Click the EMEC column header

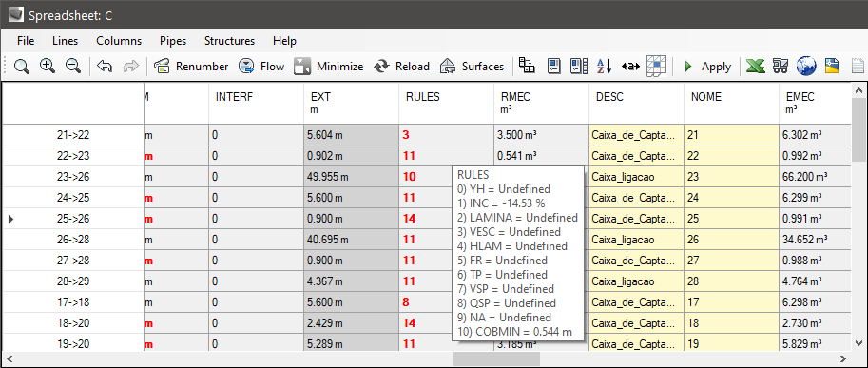[x=815, y=103]
